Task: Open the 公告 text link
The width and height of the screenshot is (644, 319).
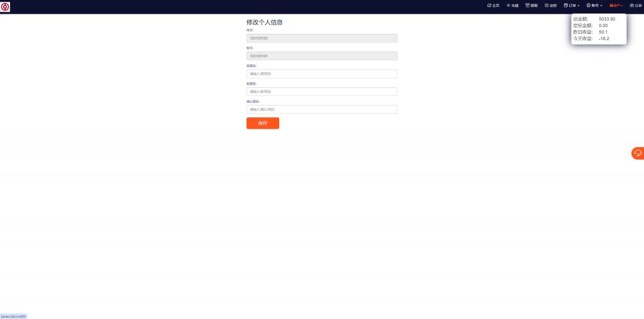Action: [x=638, y=6]
